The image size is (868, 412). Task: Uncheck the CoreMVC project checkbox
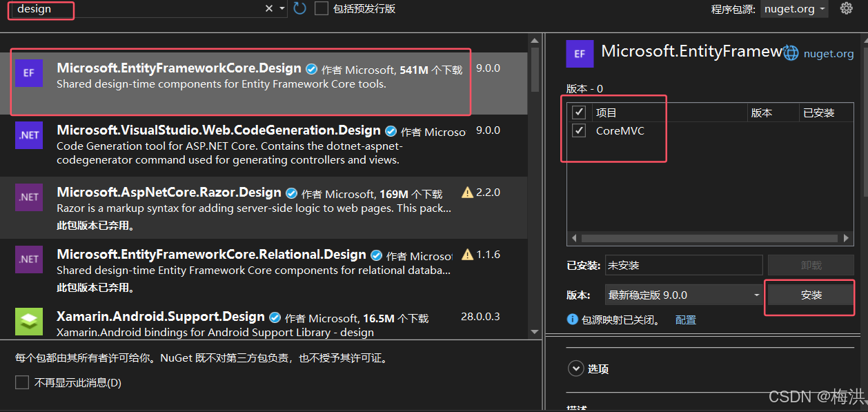click(580, 130)
